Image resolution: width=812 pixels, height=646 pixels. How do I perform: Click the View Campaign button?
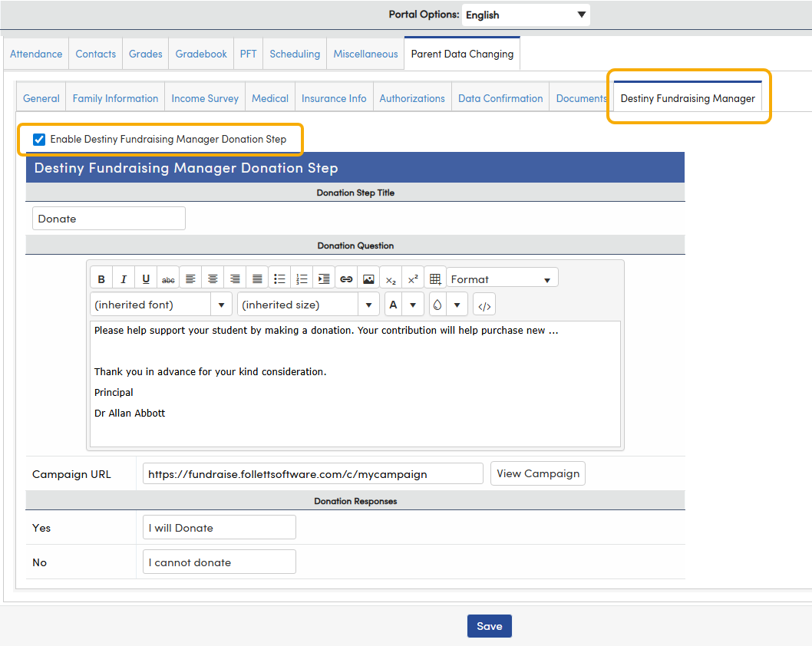538,473
